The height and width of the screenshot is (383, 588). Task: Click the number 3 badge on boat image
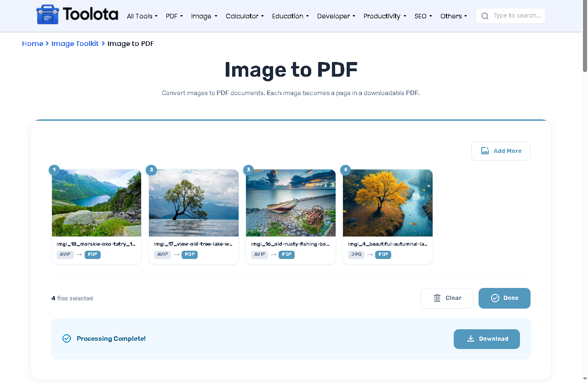click(x=248, y=170)
